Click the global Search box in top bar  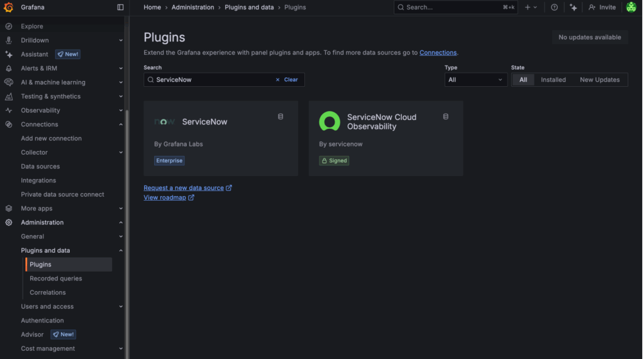[455, 7]
